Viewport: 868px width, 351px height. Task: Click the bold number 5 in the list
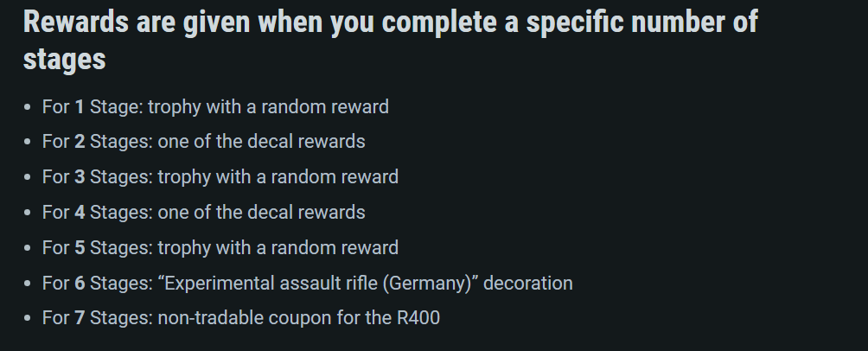pos(80,248)
